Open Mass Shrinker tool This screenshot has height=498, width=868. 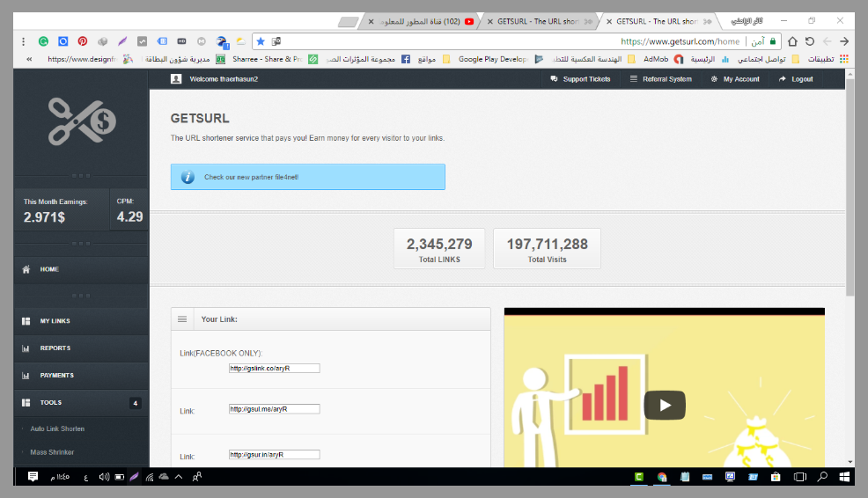point(52,452)
